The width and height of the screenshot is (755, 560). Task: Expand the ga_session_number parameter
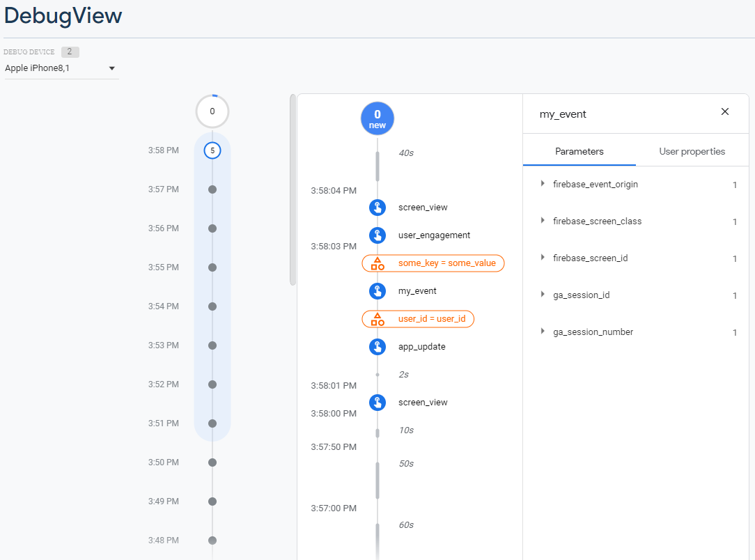[x=543, y=332]
